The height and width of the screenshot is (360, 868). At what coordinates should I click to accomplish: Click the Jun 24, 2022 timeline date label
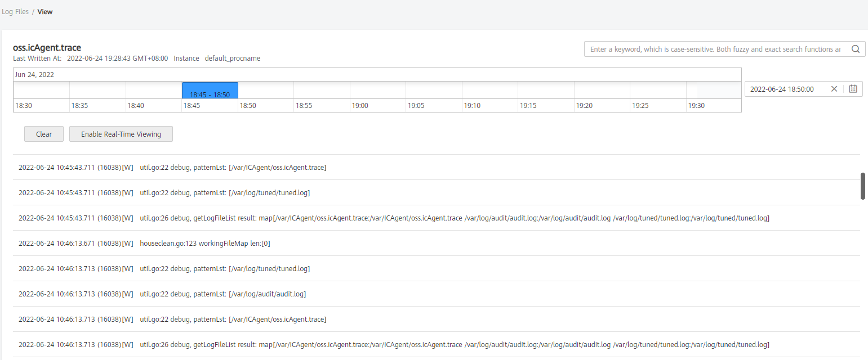coord(34,74)
